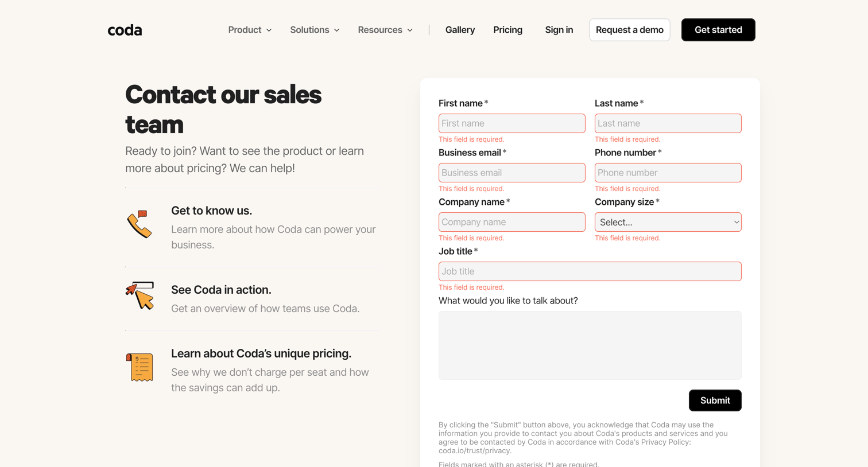Expand the Solutions menu
Viewport: 868px width, 467px height.
(x=315, y=30)
